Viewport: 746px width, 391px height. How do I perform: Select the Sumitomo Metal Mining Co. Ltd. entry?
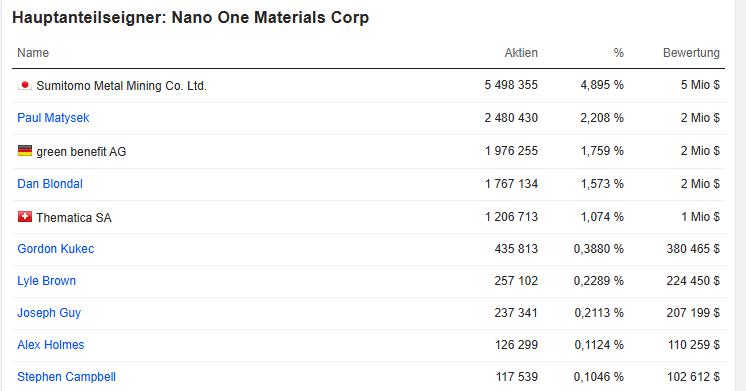pyautogui.click(x=121, y=86)
